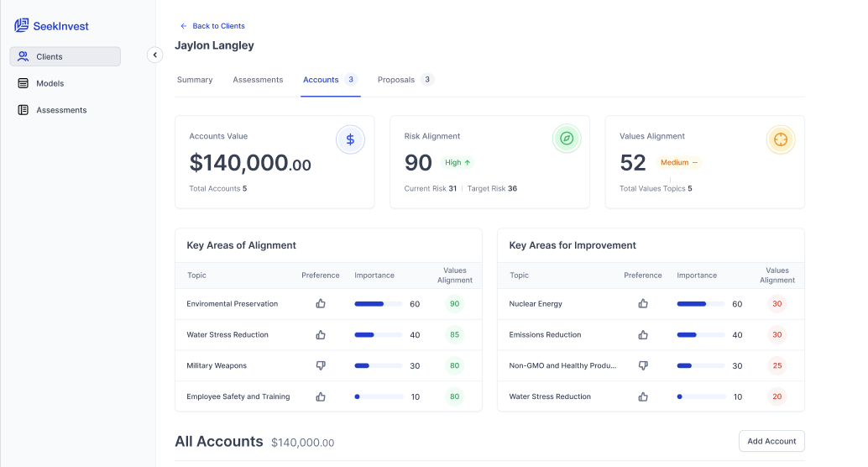Open Assessments from the sidebar menu
Viewport: 868px width, 467px height.
[65, 110]
